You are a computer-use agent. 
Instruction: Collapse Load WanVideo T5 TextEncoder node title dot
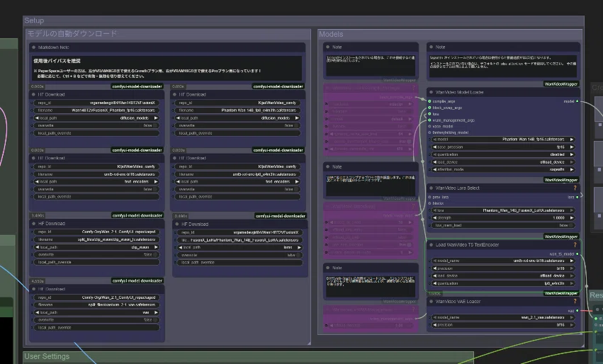coord(431,244)
